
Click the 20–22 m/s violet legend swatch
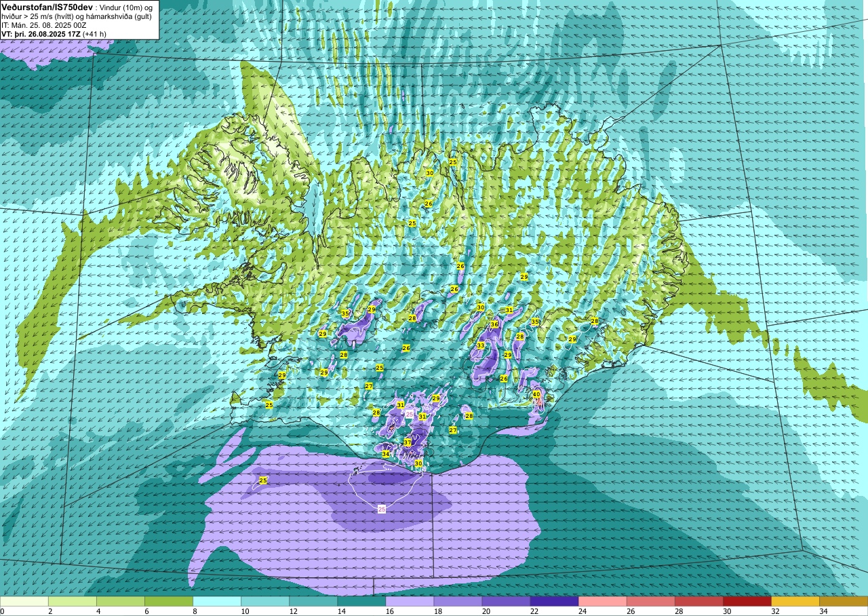[506, 601]
